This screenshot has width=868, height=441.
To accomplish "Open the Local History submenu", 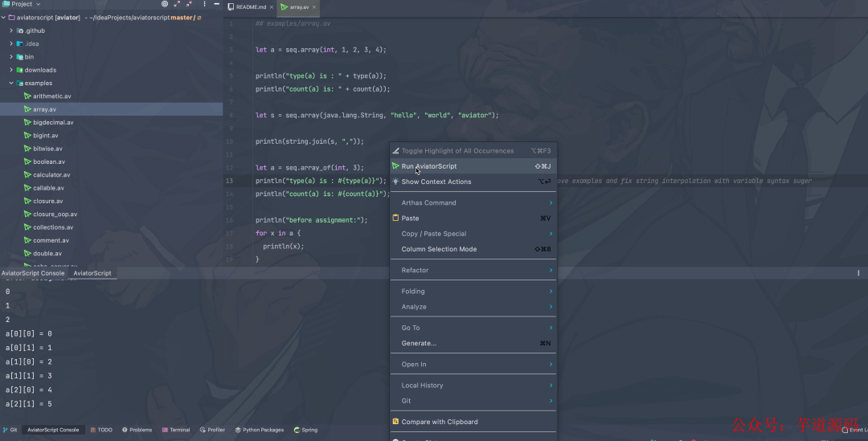I will [x=473, y=385].
